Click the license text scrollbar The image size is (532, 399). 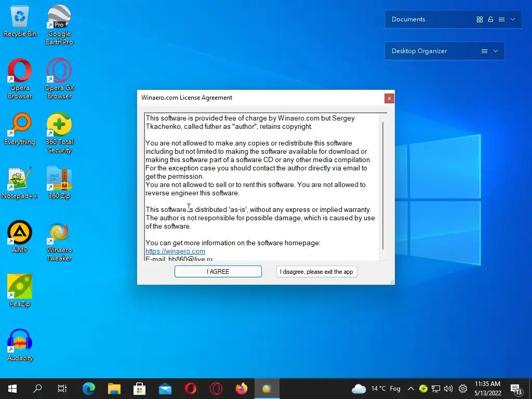point(383,186)
